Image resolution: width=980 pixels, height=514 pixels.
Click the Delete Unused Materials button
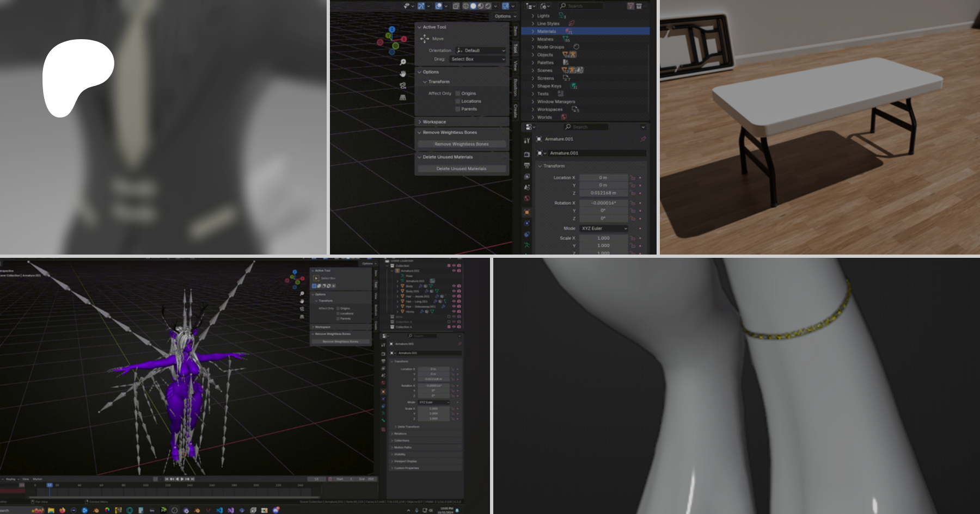(x=461, y=169)
